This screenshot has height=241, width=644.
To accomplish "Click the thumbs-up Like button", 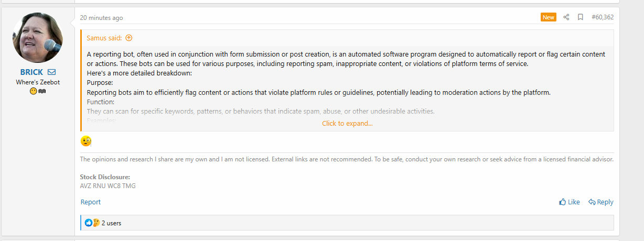I will click(570, 202).
